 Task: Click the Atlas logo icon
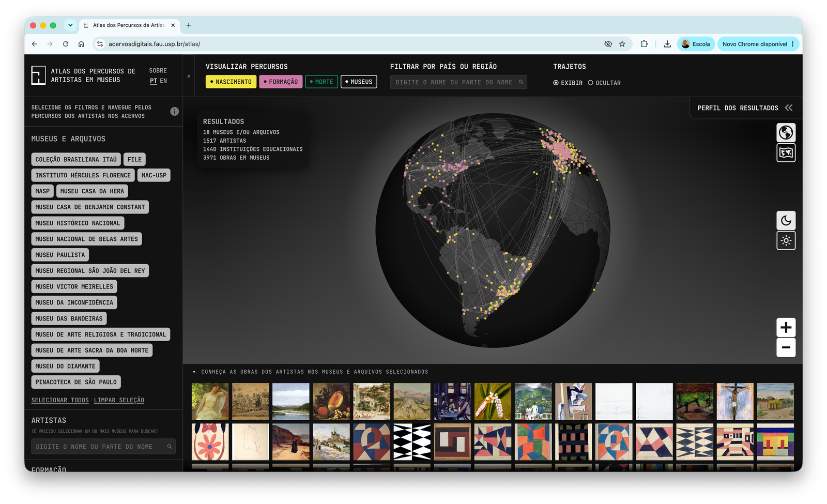[x=38, y=75]
